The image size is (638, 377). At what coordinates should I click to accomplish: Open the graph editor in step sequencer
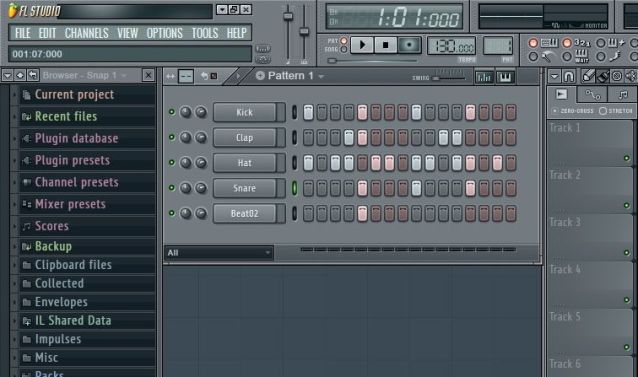point(484,77)
